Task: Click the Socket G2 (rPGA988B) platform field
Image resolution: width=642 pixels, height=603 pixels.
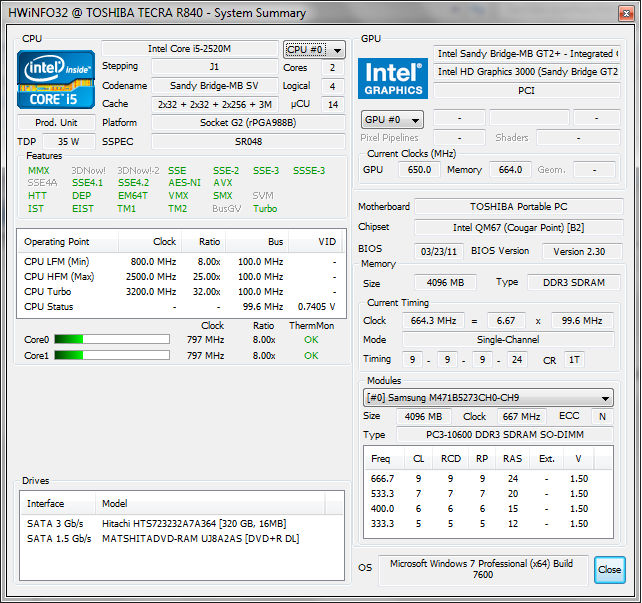Action: click(248, 122)
